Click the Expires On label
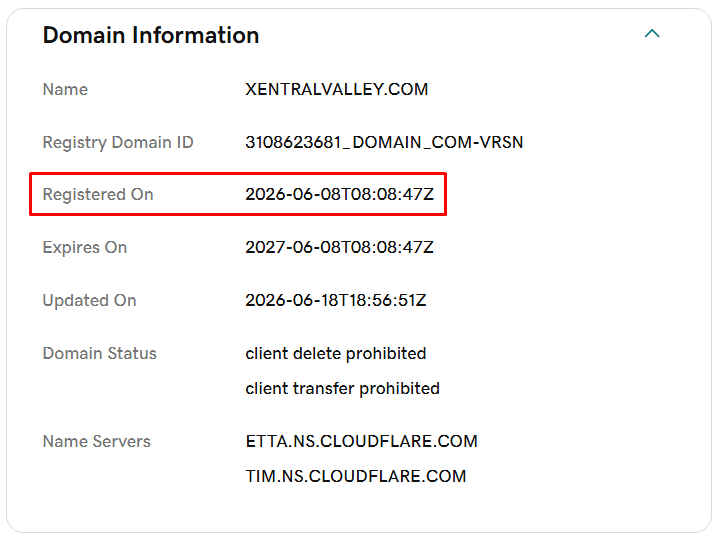 [x=85, y=248]
